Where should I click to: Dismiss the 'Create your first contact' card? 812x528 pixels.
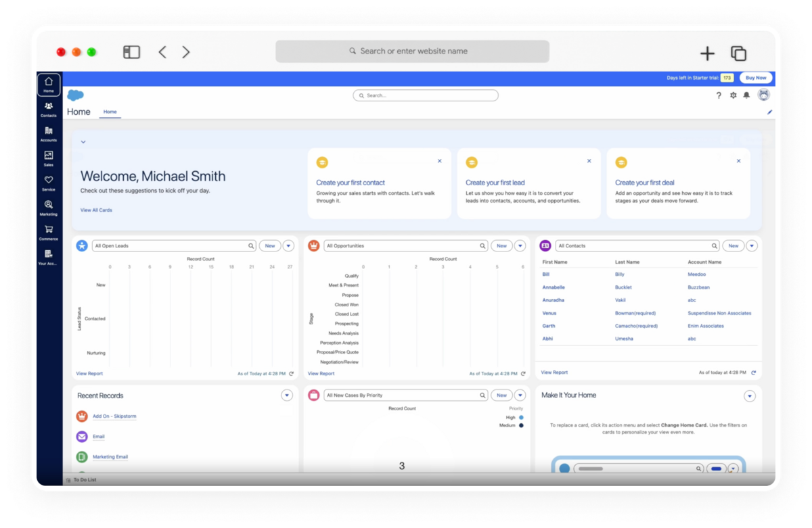pyautogui.click(x=440, y=161)
